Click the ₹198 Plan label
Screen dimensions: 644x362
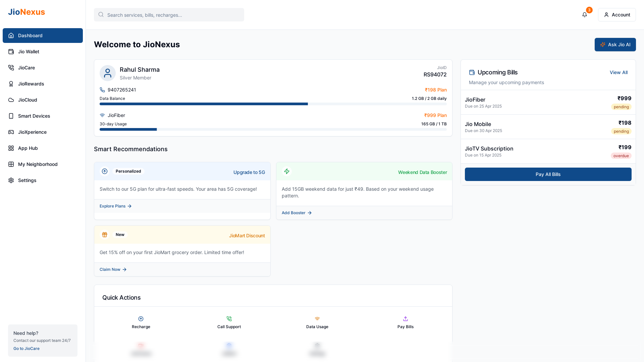(436, 90)
